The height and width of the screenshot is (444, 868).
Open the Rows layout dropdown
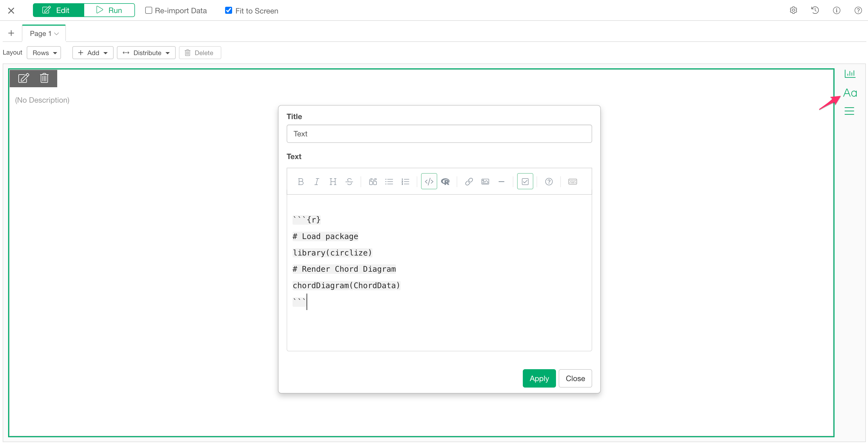44,53
